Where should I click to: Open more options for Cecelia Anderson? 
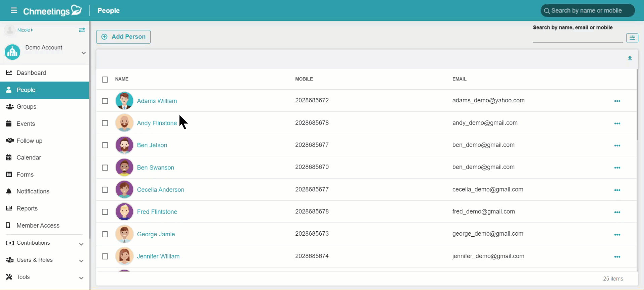pyautogui.click(x=617, y=190)
